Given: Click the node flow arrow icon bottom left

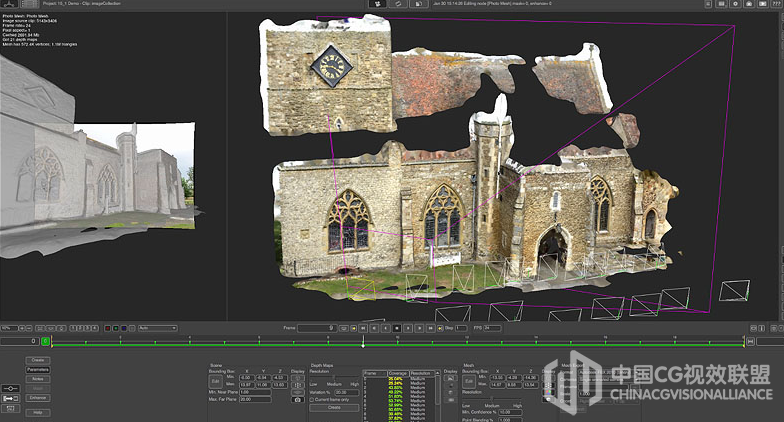Looking at the screenshot, I should (x=10, y=398).
